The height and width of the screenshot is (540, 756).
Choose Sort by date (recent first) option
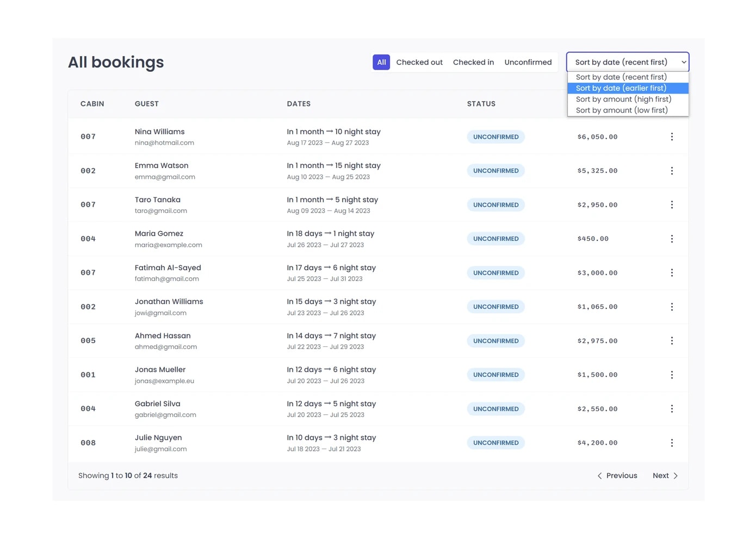(x=628, y=77)
